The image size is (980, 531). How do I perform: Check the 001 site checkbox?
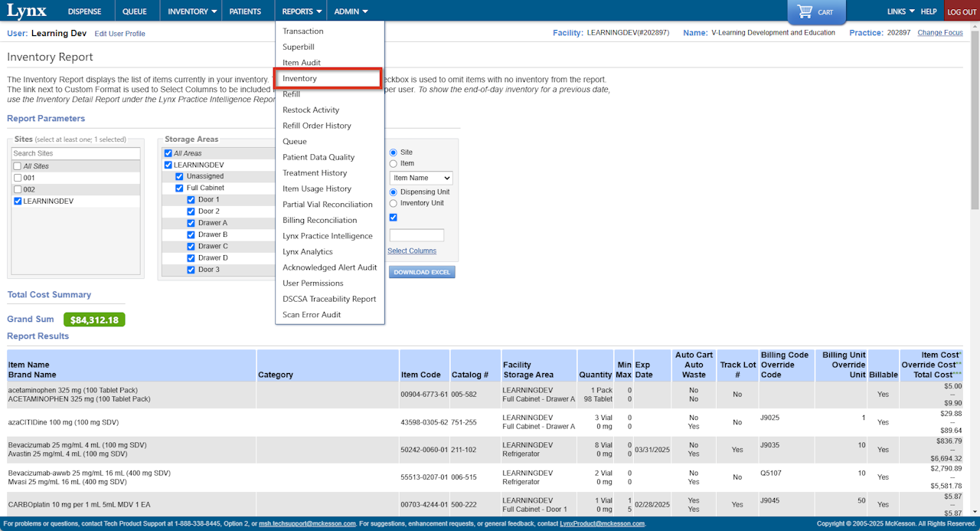18,178
